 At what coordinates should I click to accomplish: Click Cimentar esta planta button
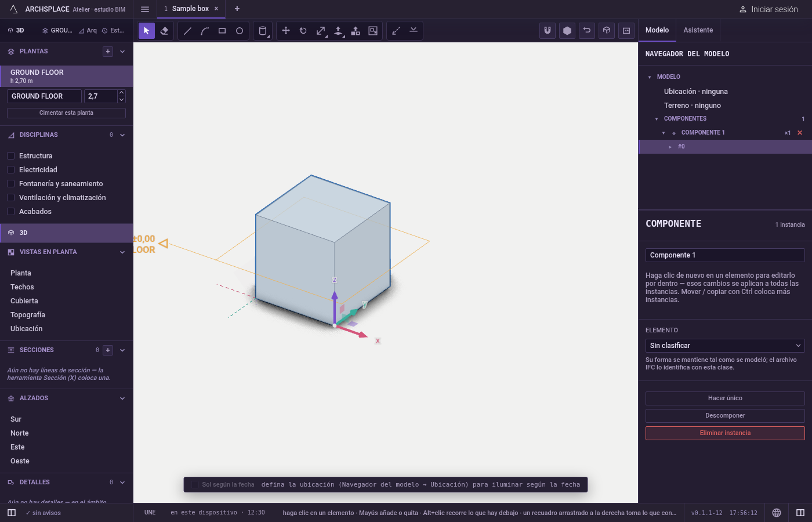[66, 113]
